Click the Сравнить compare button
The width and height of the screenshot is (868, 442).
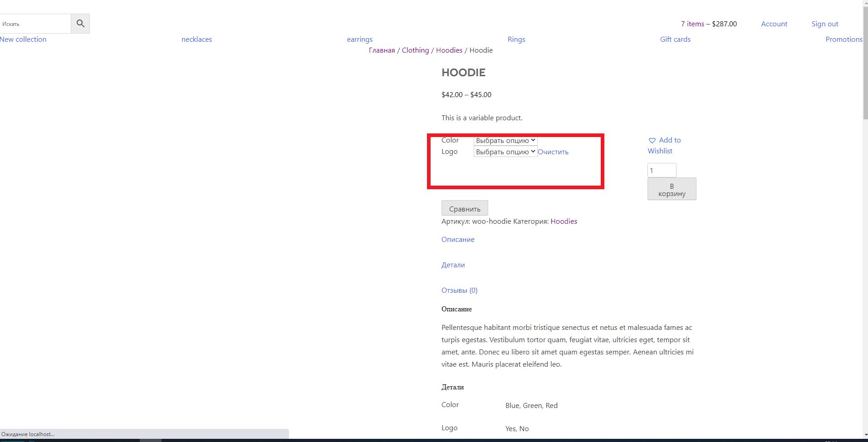465,209
